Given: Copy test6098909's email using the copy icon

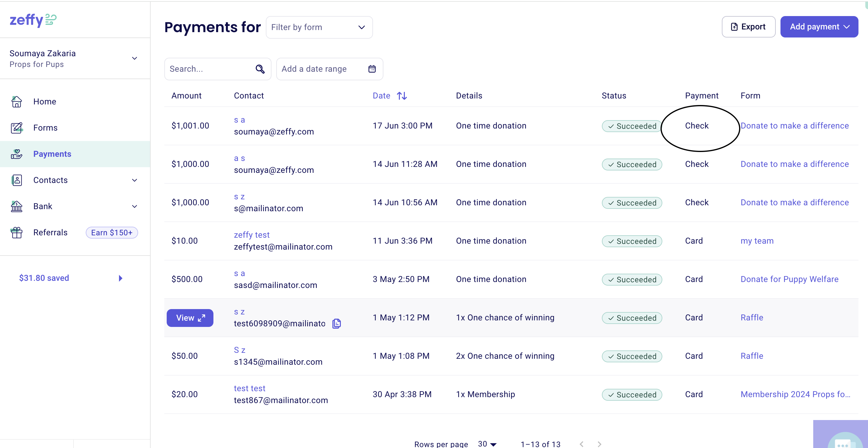Looking at the screenshot, I should [336, 323].
